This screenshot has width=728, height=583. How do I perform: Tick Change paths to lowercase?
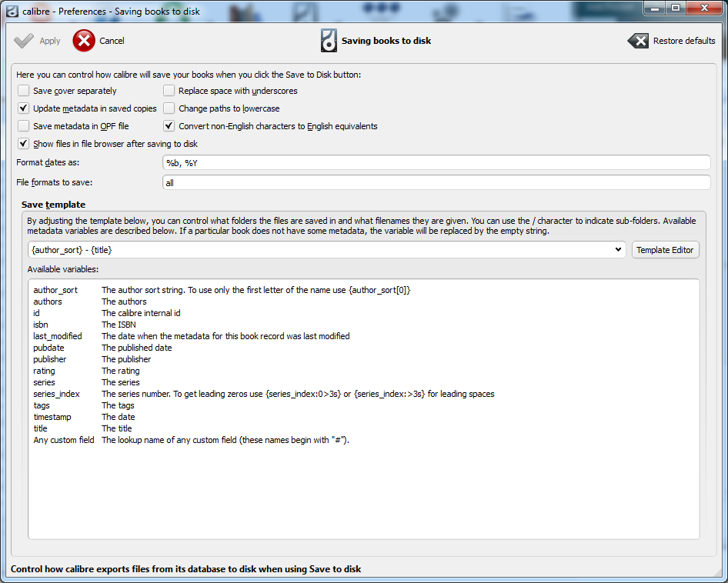(x=169, y=108)
